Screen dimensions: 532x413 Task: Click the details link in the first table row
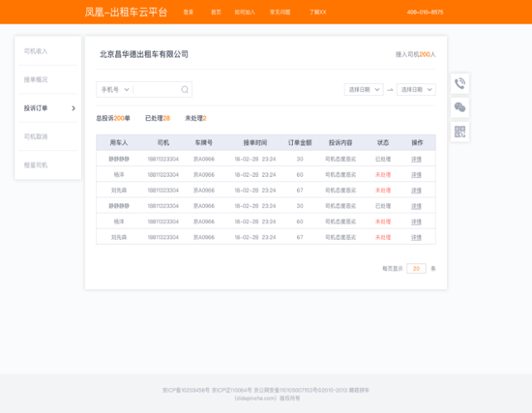pyautogui.click(x=416, y=160)
